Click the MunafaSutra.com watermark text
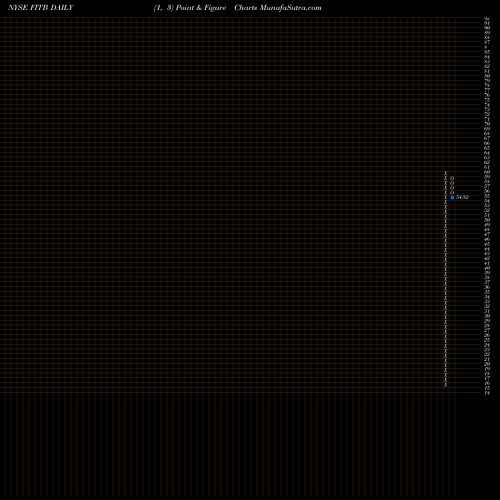 291,8
